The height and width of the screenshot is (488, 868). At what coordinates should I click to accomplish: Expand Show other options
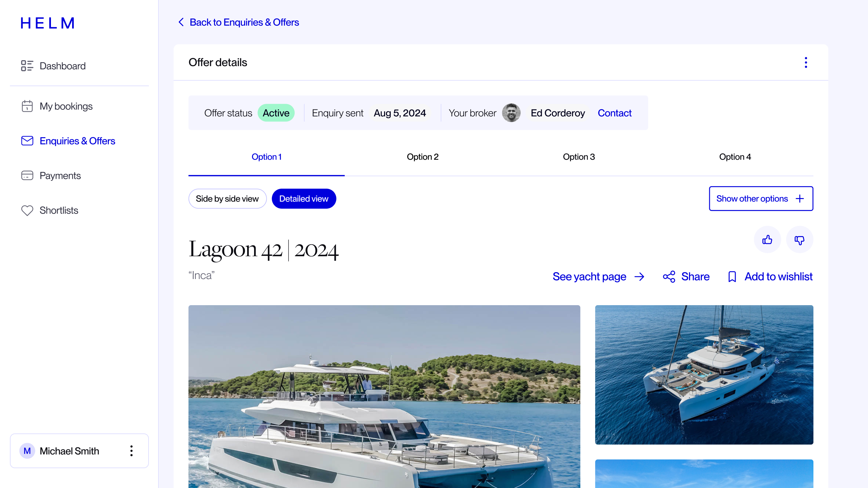click(x=761, y=199)
